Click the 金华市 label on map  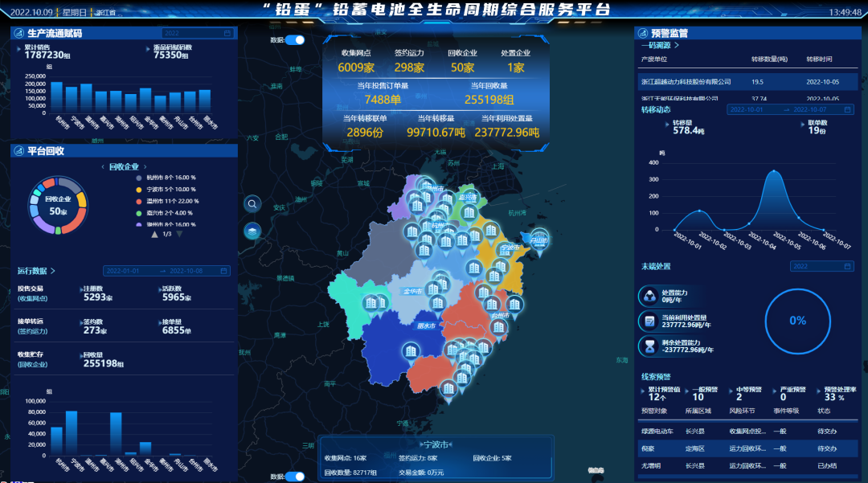pyautogui.click(x=412, y=292)
